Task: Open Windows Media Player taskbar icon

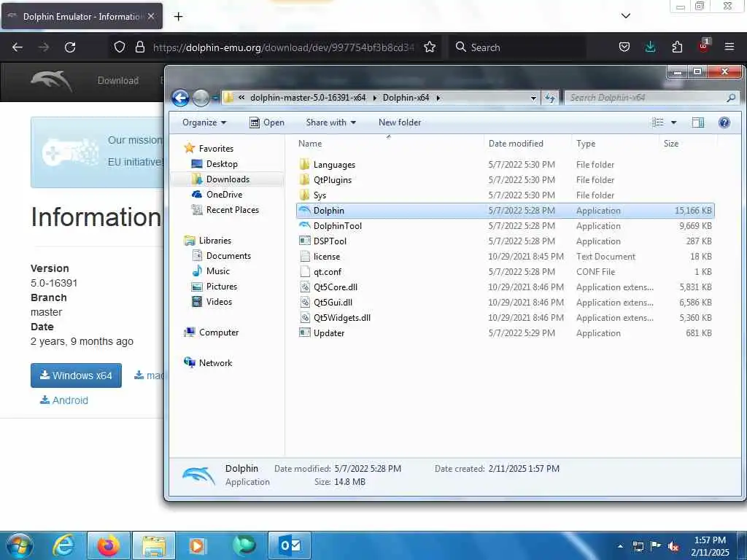Action: point(197,545)
